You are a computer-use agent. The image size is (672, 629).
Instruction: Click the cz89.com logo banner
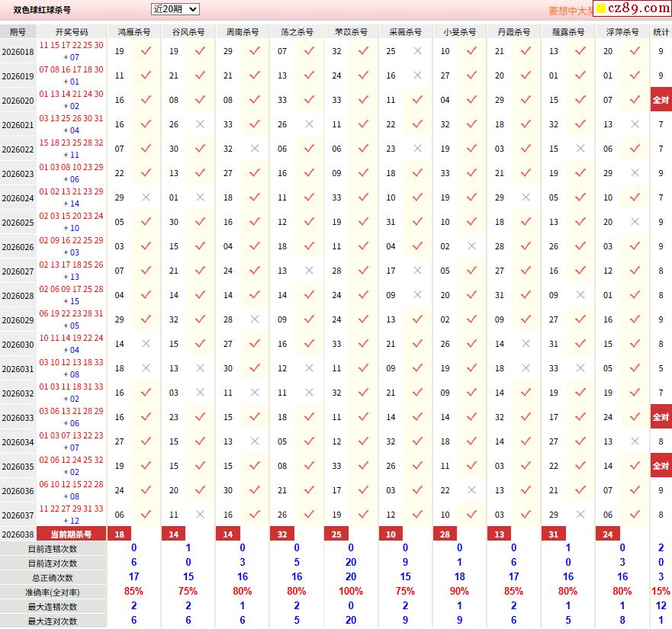click(x=632, y=9)
